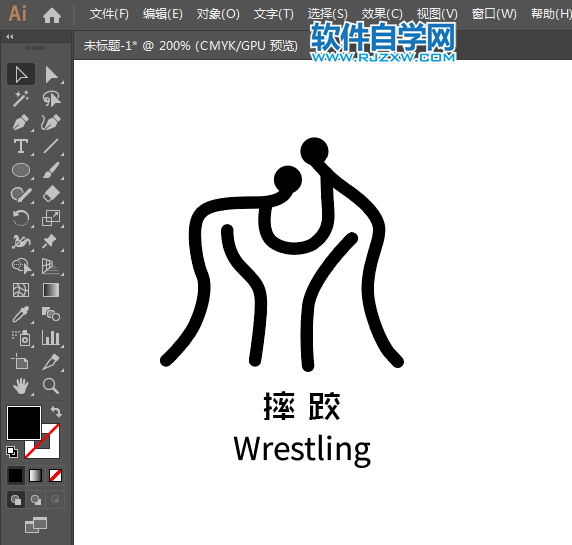Viewport: 572px width, 545px height.
Task: Select the Puppet Warp pin tool
Action: (x=51, y=242)
